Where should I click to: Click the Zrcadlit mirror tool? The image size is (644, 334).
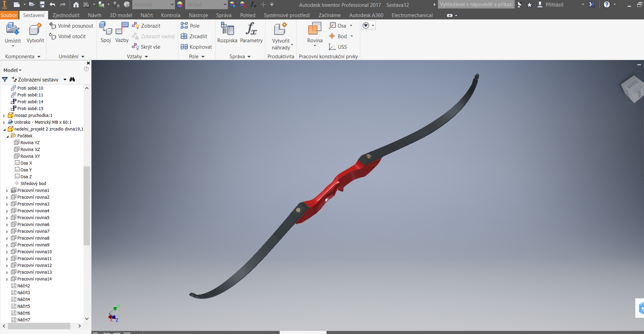194,36
